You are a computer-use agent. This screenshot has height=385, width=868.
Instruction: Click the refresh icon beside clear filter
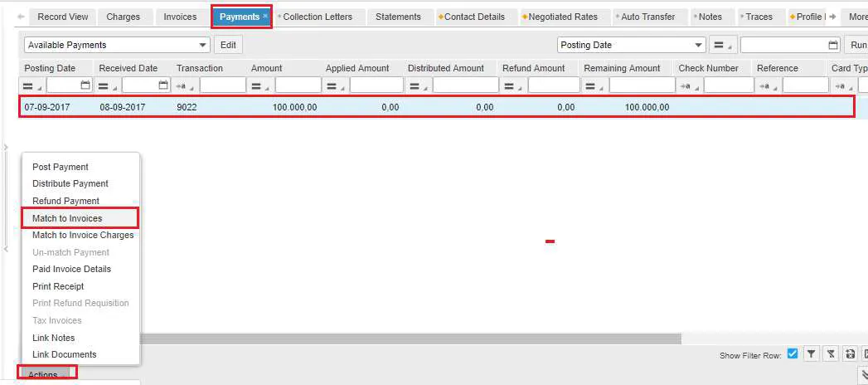[851, 354]
